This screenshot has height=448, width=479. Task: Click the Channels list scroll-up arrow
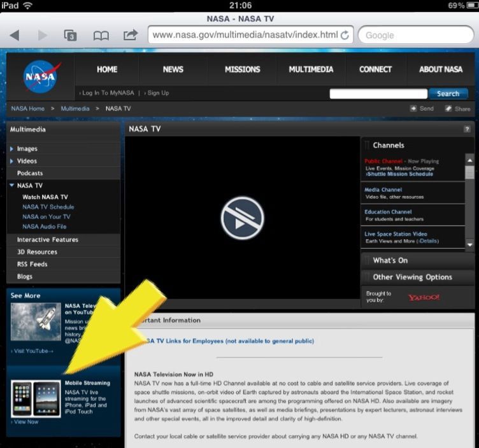pos(469,160)
